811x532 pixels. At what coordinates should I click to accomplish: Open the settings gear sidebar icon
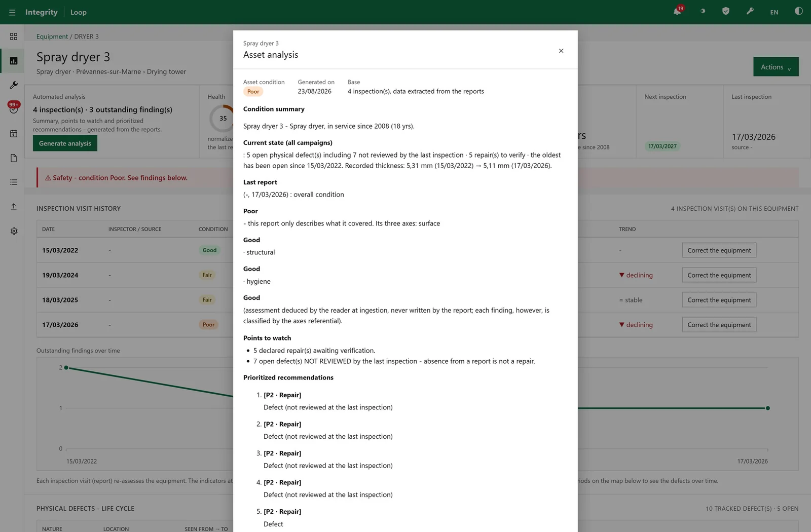click(x=14, y=231)
